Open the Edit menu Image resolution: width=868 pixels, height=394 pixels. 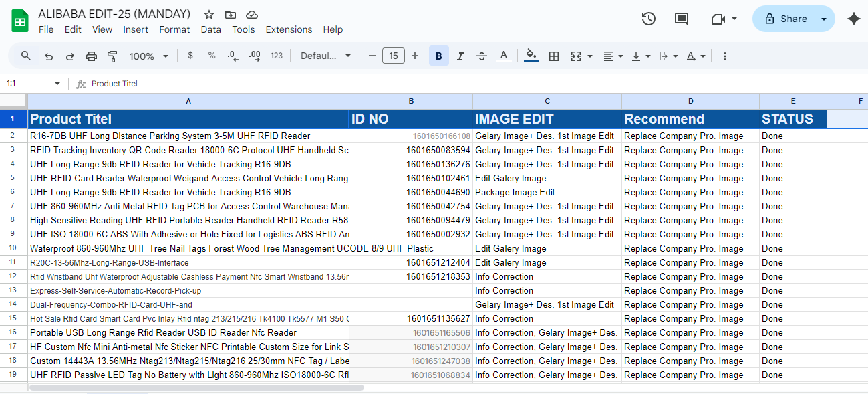pyautogui.click(x=73, y=29)
